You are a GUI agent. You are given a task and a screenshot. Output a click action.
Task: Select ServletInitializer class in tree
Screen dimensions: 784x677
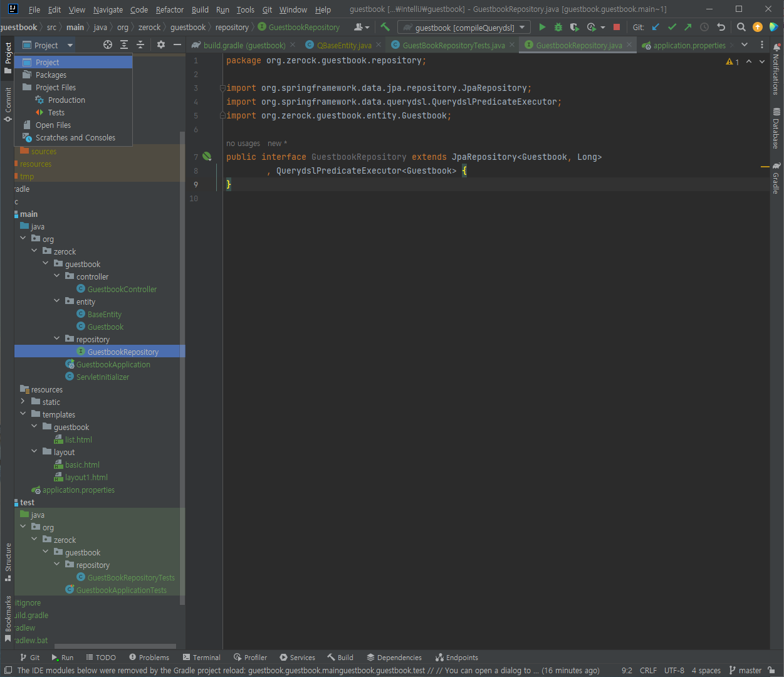[103, 377]
